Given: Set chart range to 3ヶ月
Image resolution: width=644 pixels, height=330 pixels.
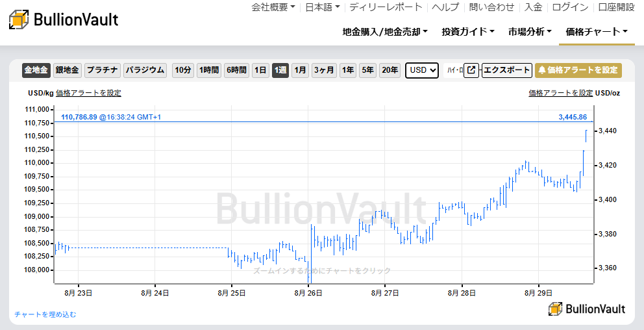Looking at the screenshot, I should [324, 70].
